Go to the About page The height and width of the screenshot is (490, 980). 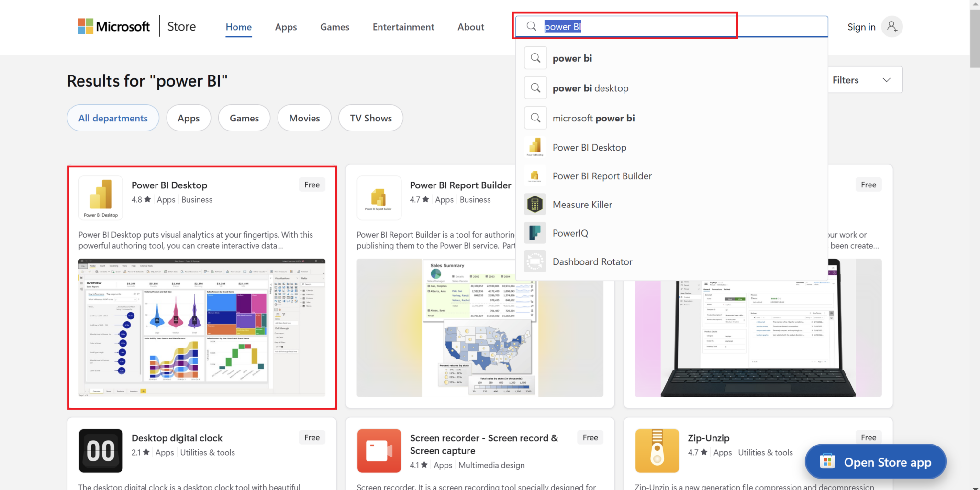click(470, 27)
